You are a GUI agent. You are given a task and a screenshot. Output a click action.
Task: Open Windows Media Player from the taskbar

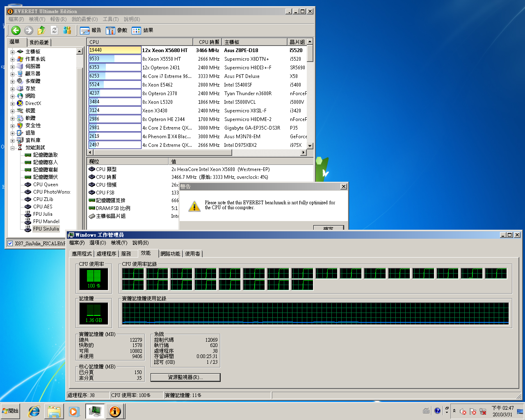pos(74,411)
